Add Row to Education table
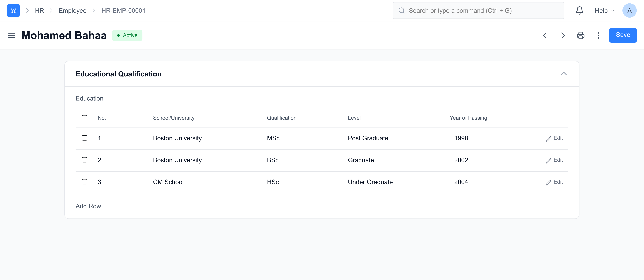 (x=88, y=206)
